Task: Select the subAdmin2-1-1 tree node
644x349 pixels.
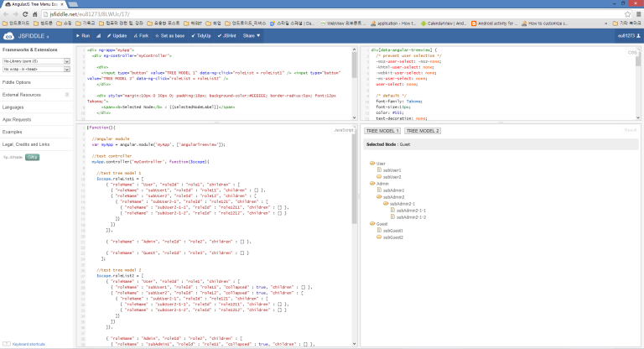Action: pyautogui.click(x=410, y=210)
